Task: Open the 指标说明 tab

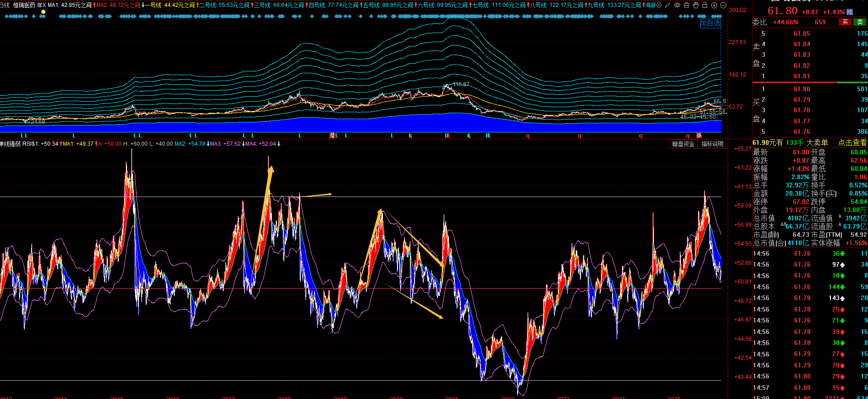Action: 712,144
